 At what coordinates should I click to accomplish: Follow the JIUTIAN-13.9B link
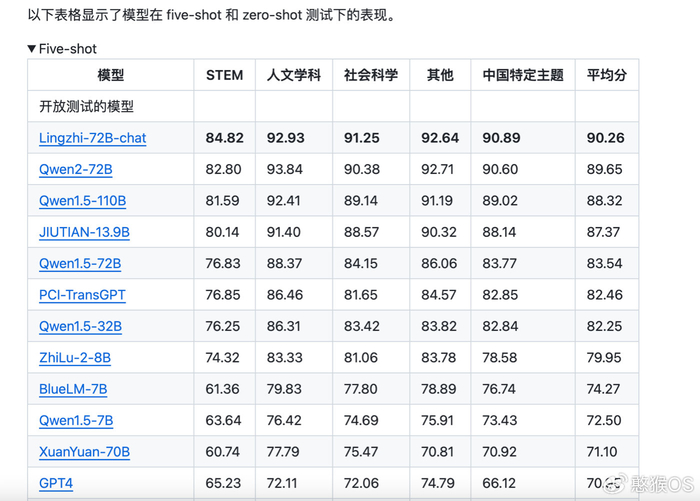pyautogui.click(x=84, y=232)
